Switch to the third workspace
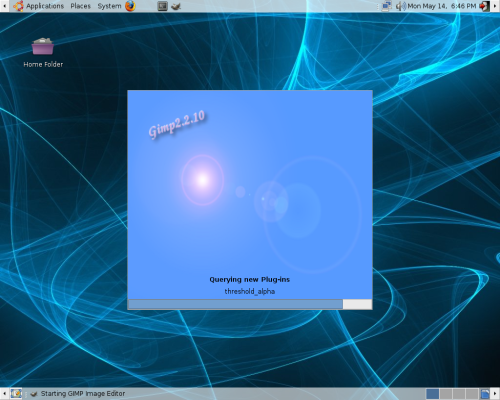The image size is (500, 400). tap(459, 394)
